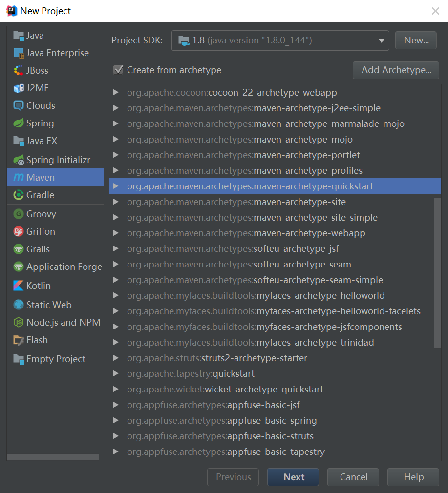
Task: Click the archetype list vertical scrollbar
Action: [437, 272]
